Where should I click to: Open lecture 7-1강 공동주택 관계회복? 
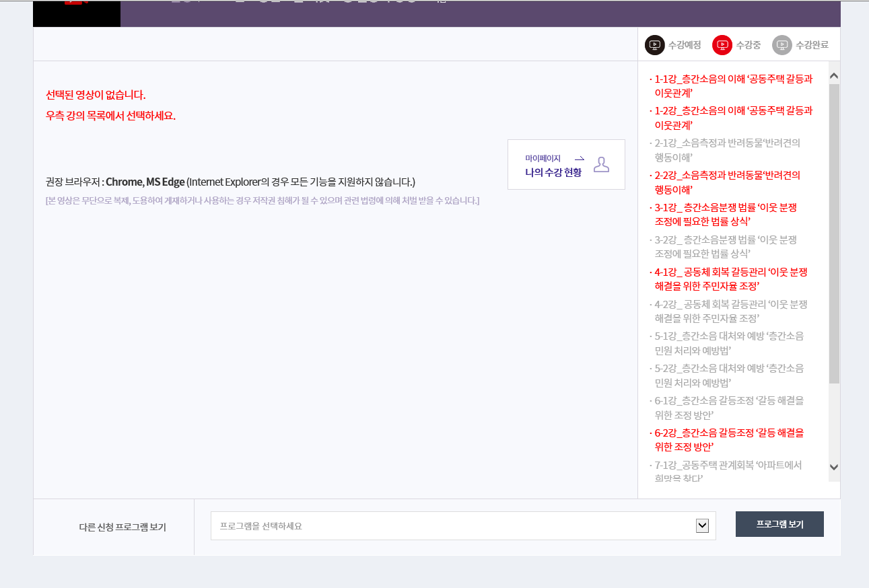pos(727,472)
